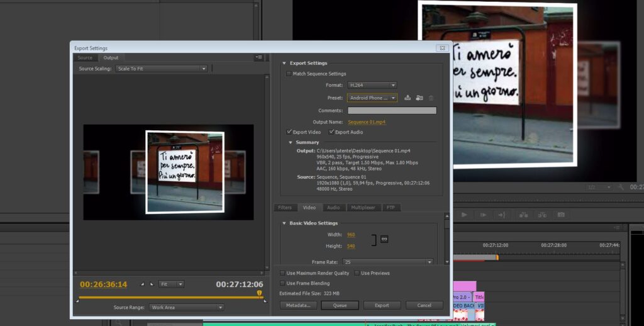Enable Match Sequence Settings checkbox
644x326 pixels.
click(x=289, y=74)
